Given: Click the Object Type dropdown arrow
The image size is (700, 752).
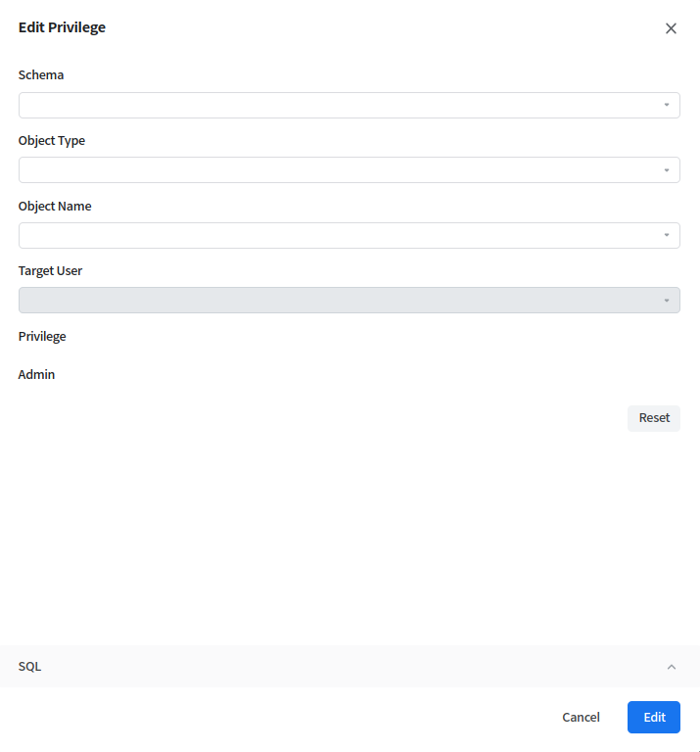Looking at the screenshot, I should (666, 170).
